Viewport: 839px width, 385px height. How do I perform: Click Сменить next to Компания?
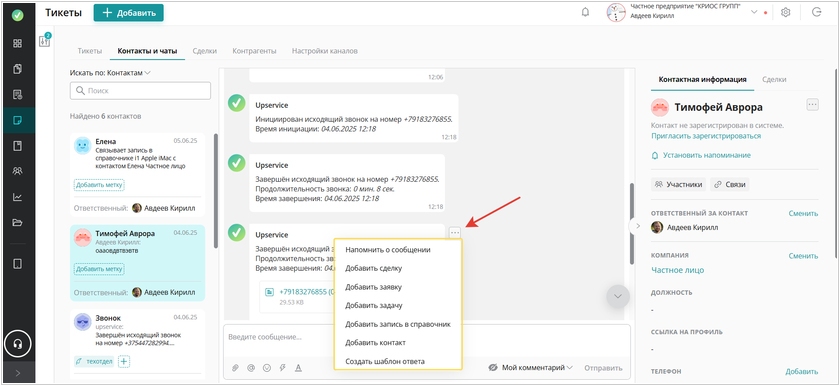click(803, 256)
